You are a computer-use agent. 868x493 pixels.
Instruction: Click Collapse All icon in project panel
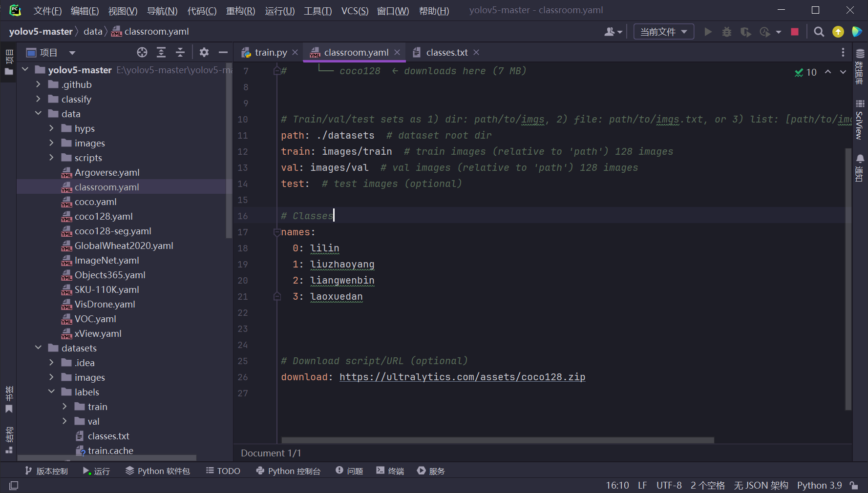[x=180, y=52]
